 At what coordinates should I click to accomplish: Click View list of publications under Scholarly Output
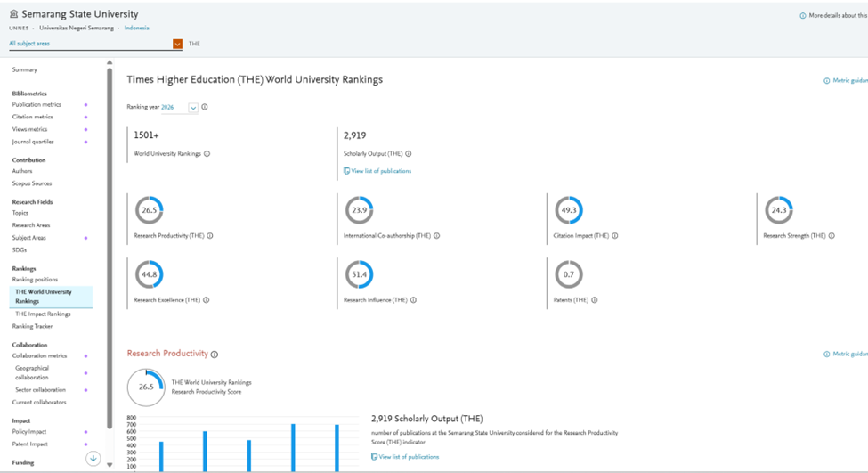(x=381, y=171)
